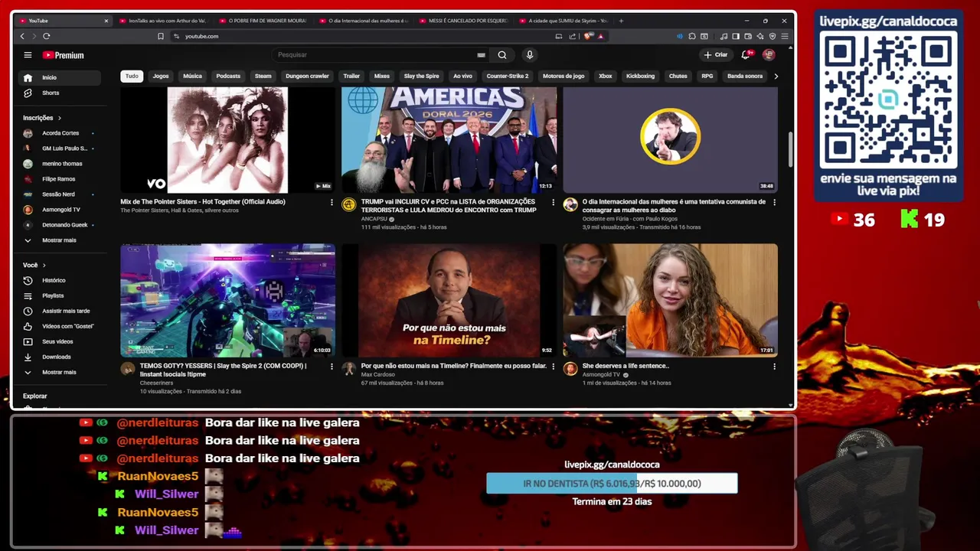Open Max Cardoso channel link
The height and width of the screenshot is (551, 980).
pyautogui.click(x=377, y=374)
